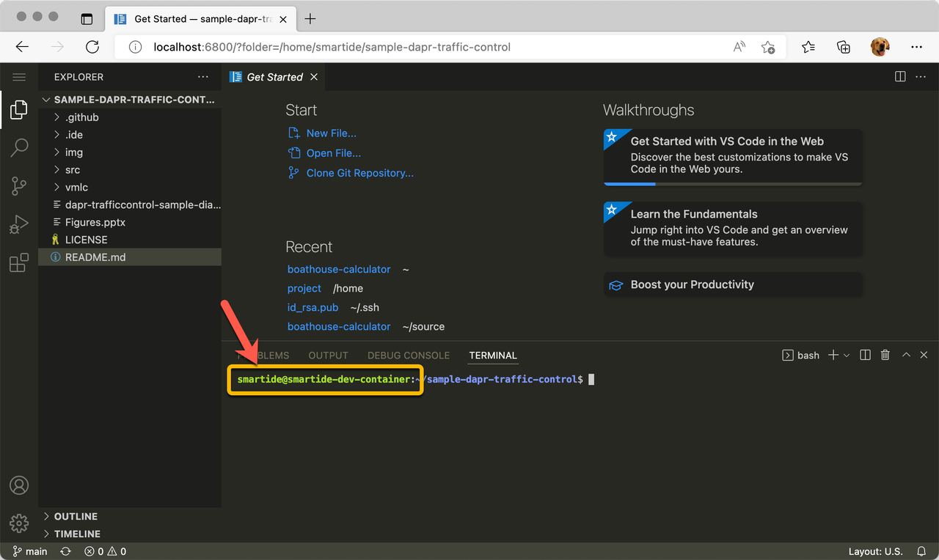Switch to the OUTPUT panel tab

(x=328, y=355)
